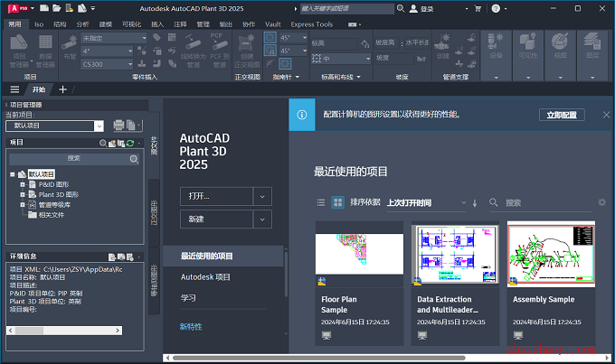
Task: Click the New file icon in quick access toolbar
Action: pyautogui.click(x=44, y=8)
